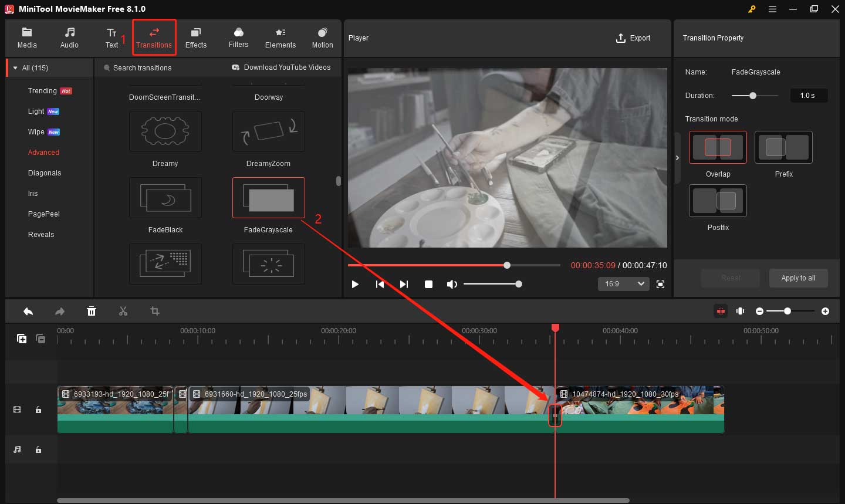Open Download YouTube Videos link

pyautogui.click(x=281, y=67)
